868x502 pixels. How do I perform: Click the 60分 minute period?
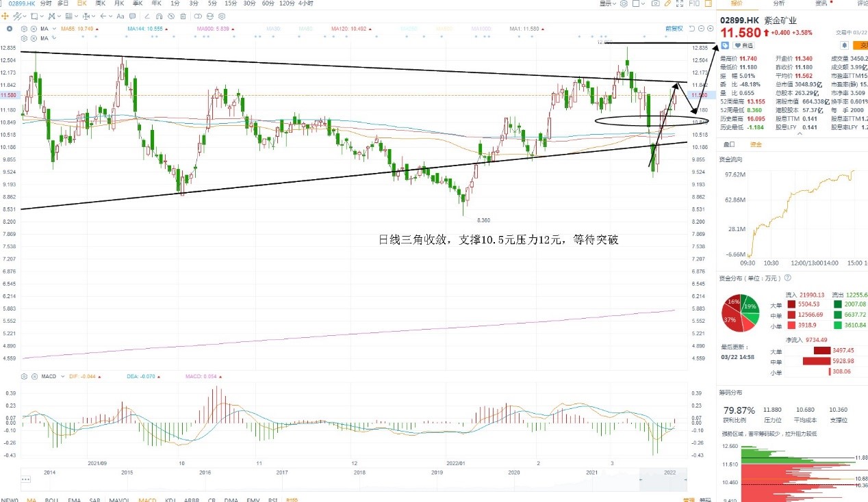coord(268,3)
